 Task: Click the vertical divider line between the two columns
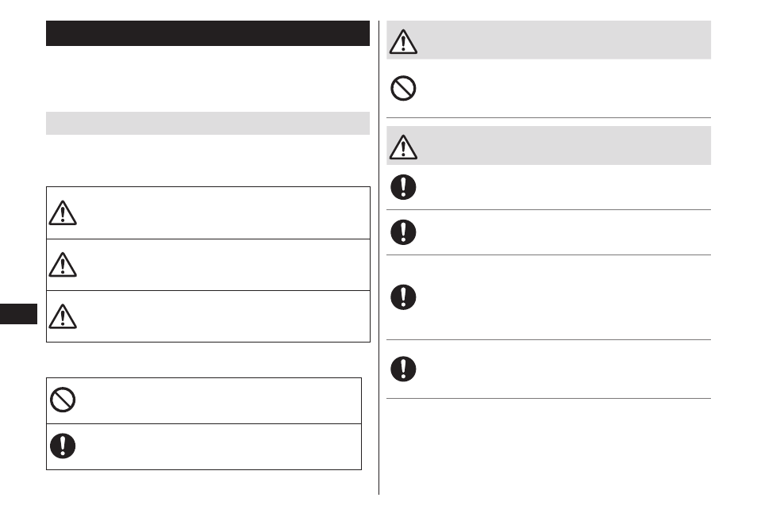click(x=379, y=258)
